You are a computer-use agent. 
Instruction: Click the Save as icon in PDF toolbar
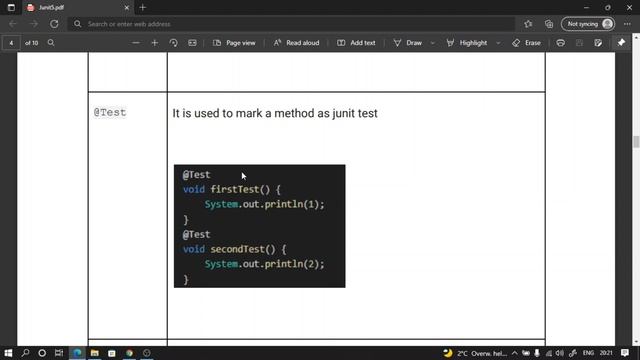[598, 42]
